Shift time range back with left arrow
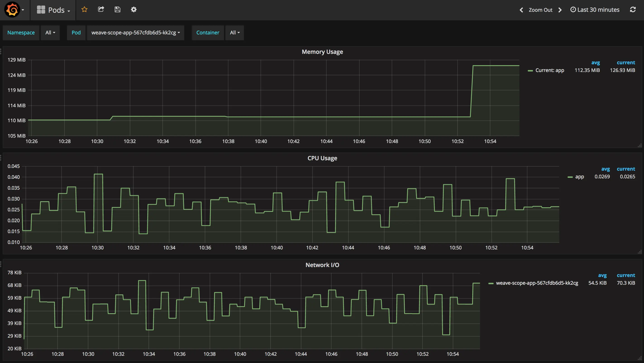The image size is (644, 363). [x=521, y=10]
